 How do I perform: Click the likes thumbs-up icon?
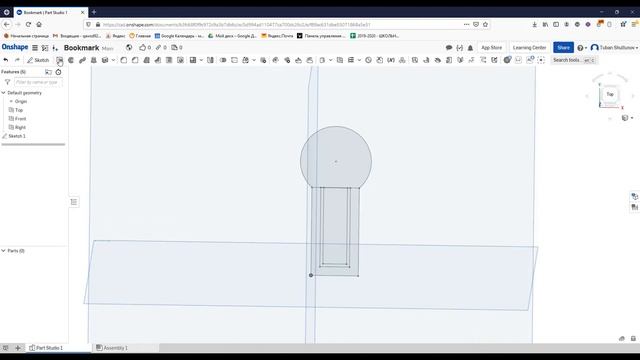tap(142, 48)
